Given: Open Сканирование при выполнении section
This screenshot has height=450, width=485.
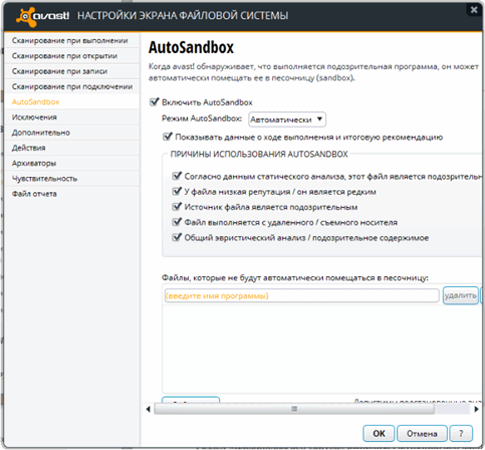Looking at the screenshot, I should [72, 40].
